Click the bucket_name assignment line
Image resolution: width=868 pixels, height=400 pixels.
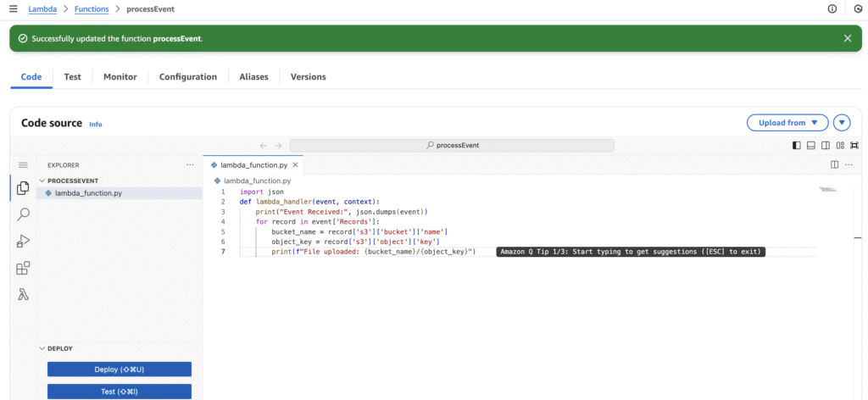[x=359, y=232]
